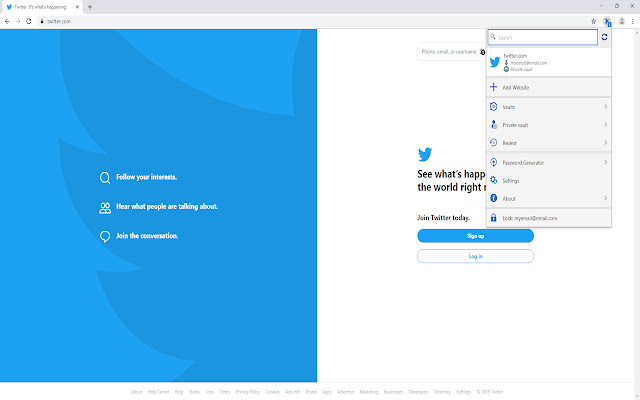Screen dimensions: 640x400
Task: Click the Lock padlock icon in the popup
Action: 493,218
